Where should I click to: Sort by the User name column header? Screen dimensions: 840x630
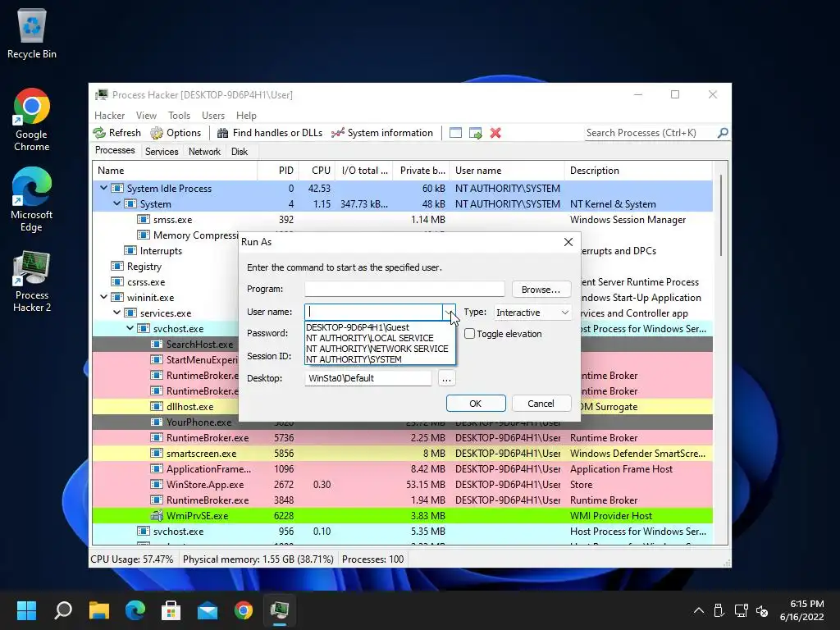(x=507, y=171)
